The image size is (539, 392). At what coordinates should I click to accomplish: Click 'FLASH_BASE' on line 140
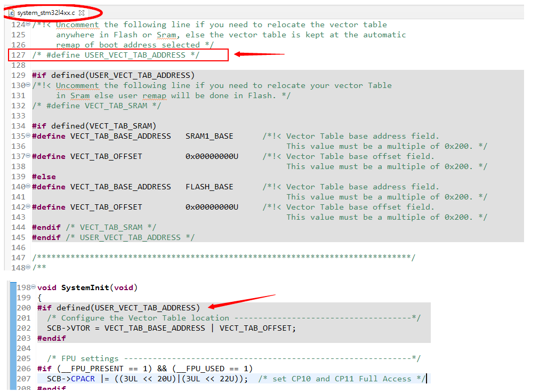click(x=210, y=187)
